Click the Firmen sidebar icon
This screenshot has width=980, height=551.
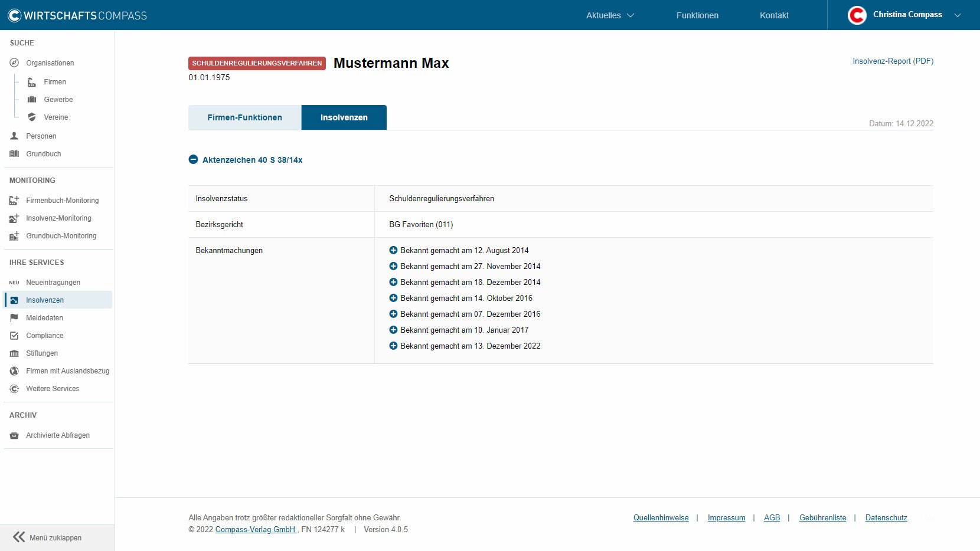tap(32, 82)
